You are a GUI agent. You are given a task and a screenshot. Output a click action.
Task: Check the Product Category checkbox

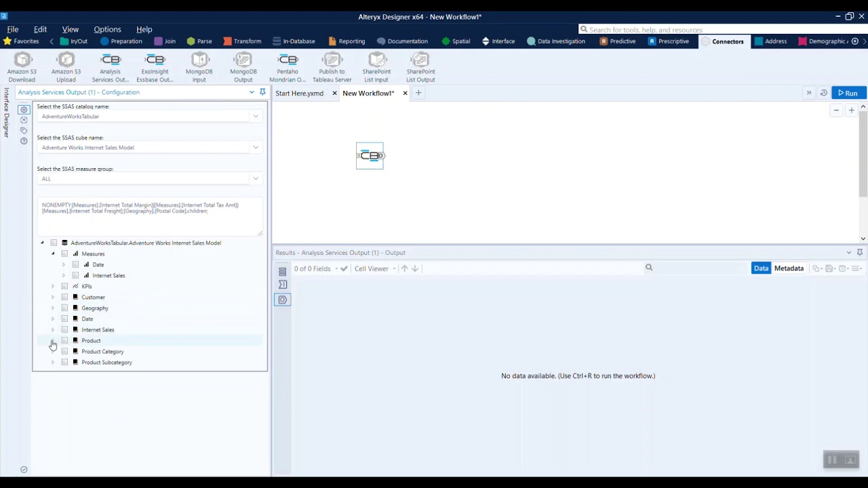[x=64, y=351]
